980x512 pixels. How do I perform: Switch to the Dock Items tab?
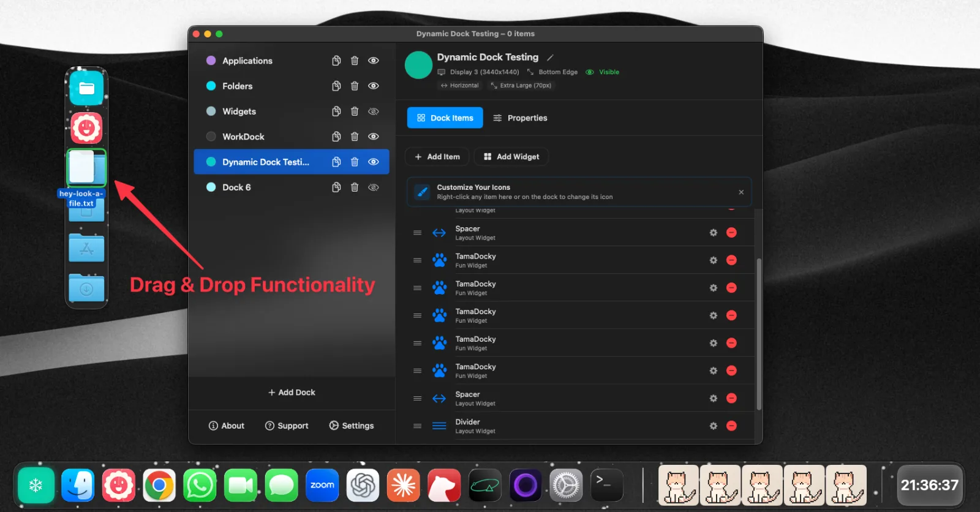[x=445, y=118]
